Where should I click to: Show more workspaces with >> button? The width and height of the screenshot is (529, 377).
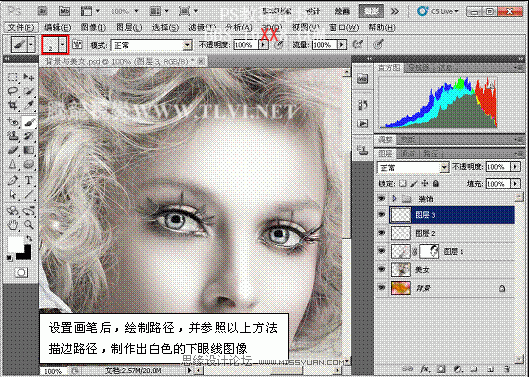(x=395, y=11)
